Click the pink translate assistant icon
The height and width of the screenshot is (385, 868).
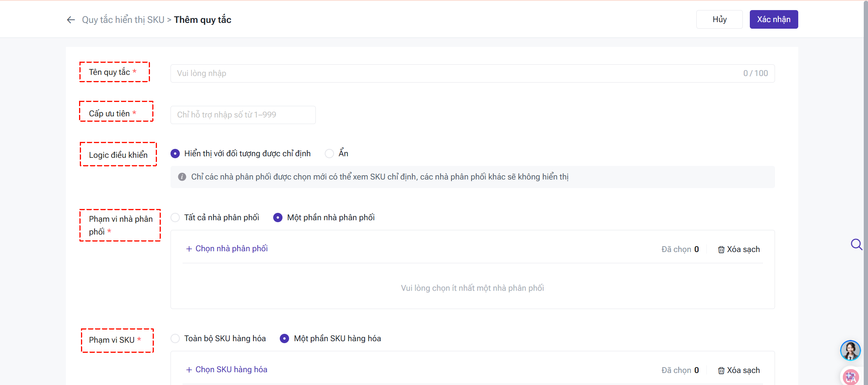[x=851, y=377]
